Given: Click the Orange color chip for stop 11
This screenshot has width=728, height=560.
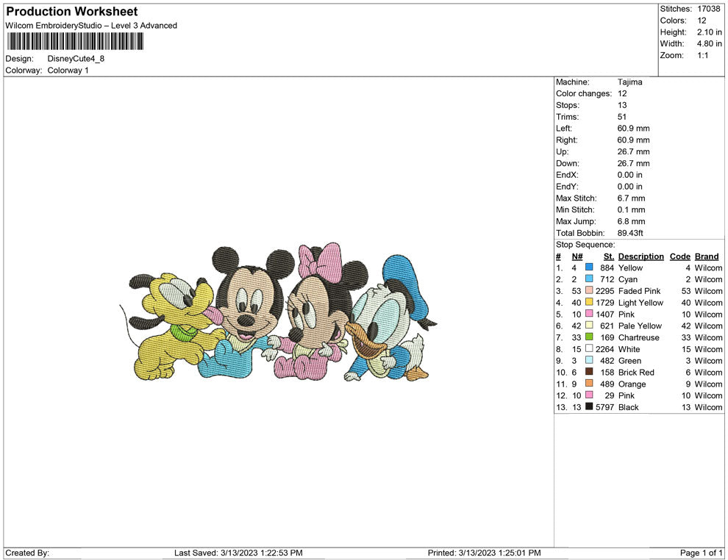Looking at the screenshot, I should pos(590,384).
